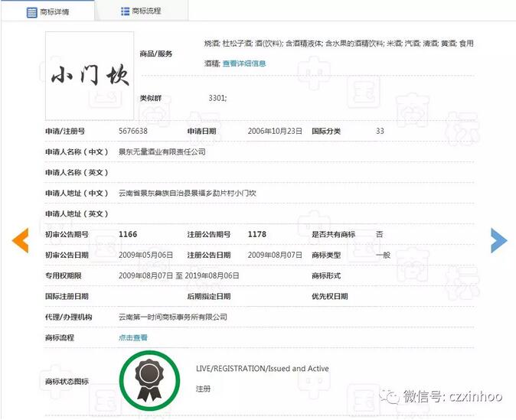Select LIVE/REGISTRATION/Issued and Active status text
The image size is (516, 420).
(x=263, y=369)
